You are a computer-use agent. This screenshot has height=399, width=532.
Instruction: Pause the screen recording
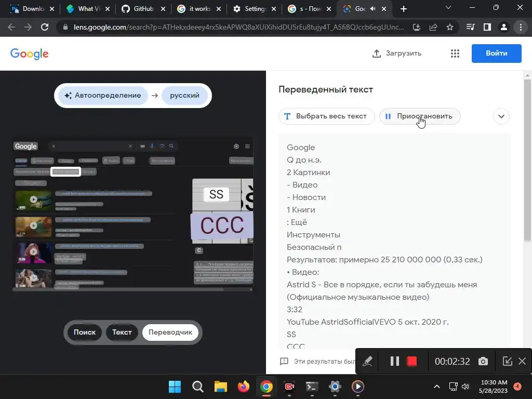coord(395,361)
